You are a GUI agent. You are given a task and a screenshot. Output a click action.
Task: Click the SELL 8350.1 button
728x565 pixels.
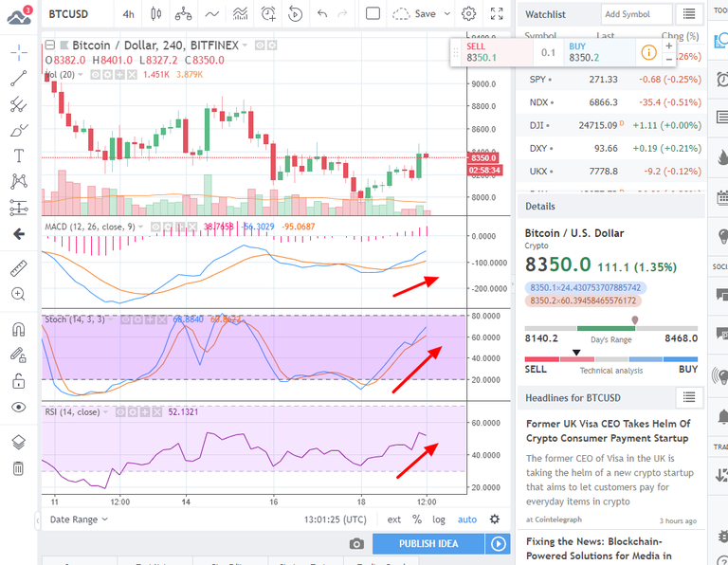(497, 52)
